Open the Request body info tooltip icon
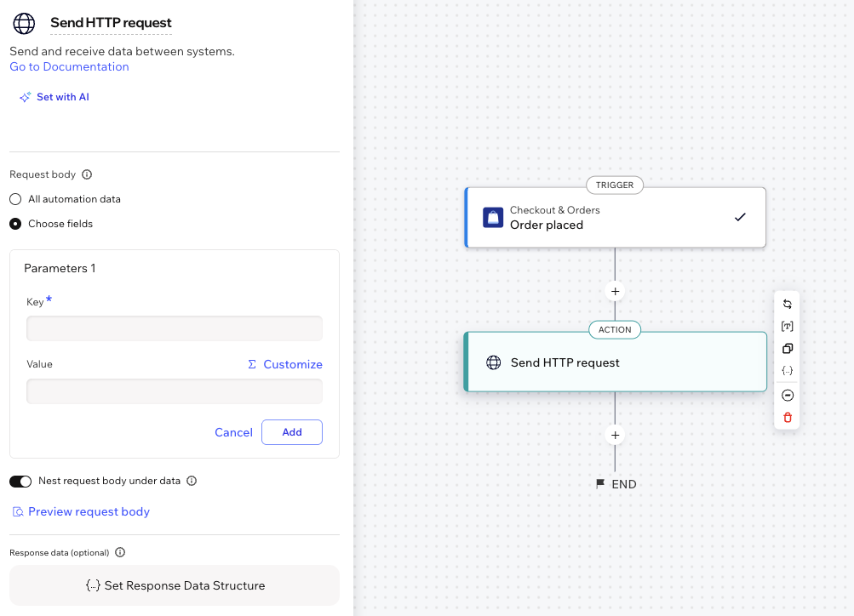The width and height of the screenshot is (854, 616). tap(87, 174)
